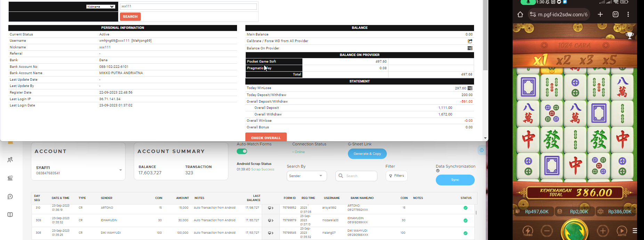Click the browser home icon on phone
This screenshot has width=644, height=240.
[520, 14]
